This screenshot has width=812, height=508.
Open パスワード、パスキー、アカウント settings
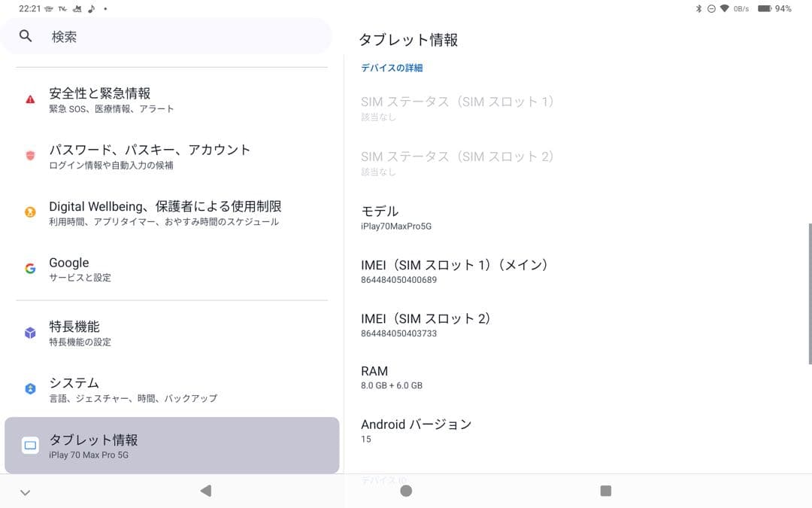[x=172, y=156]
